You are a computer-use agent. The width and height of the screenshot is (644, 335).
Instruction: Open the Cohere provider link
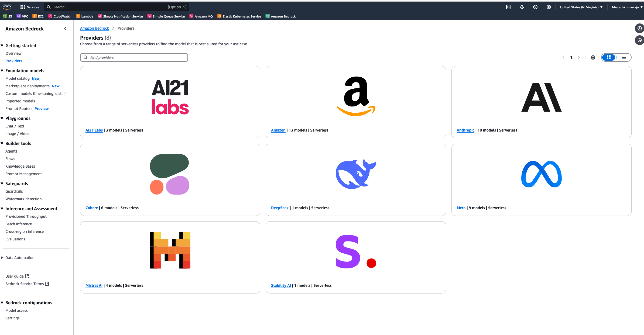pos(92,208)
